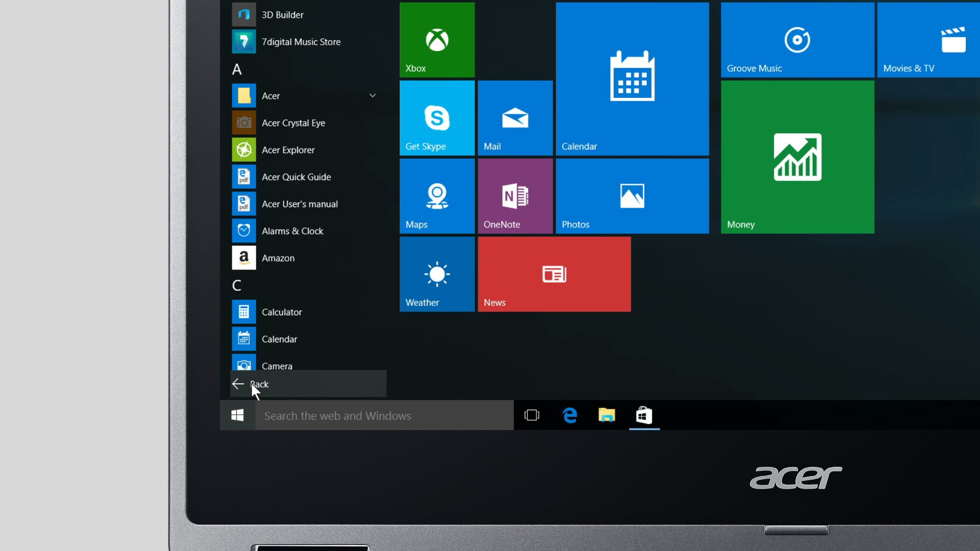Open Task View on the taskbar

531,415
